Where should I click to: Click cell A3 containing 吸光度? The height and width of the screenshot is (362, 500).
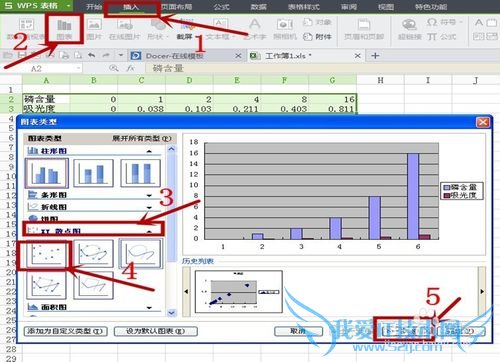click(x=46, y=109)
